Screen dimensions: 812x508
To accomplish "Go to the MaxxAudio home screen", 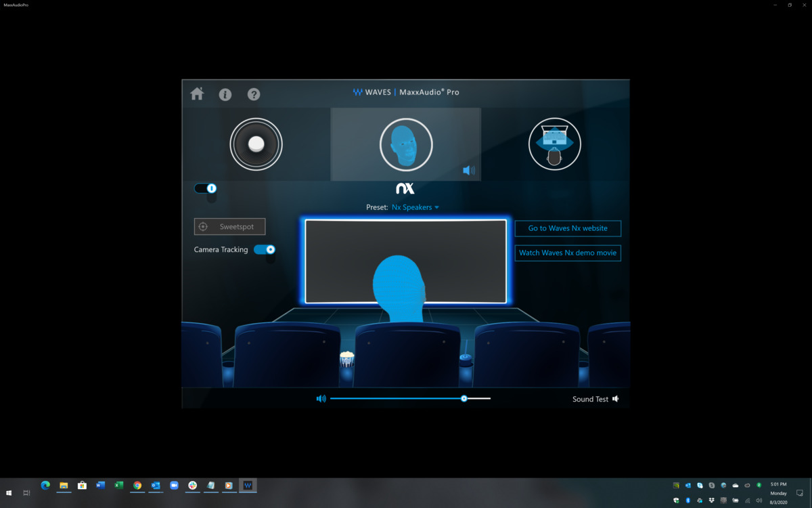I will 197,94.
